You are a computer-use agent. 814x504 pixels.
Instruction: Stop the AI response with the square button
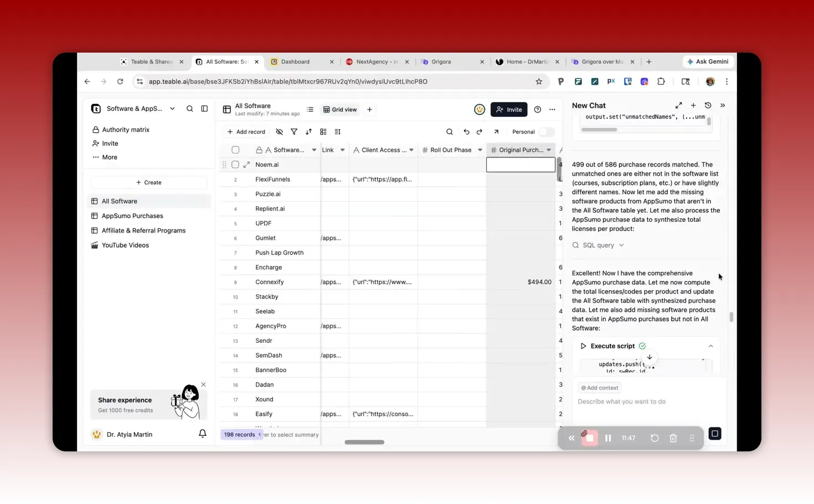715,434
